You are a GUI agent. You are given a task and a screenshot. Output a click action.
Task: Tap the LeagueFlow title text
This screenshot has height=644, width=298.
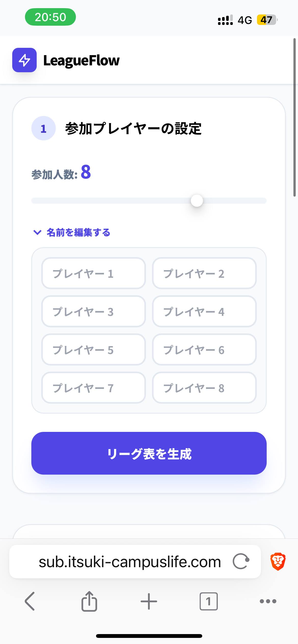[x=81, y=61]
